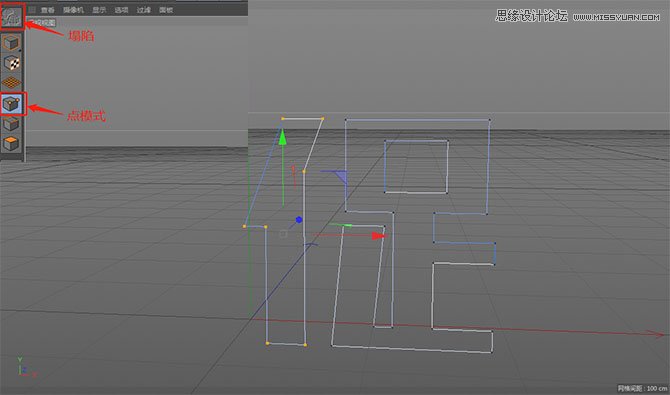670x395 pixels.
Task: Select the Texture mode checkered cube icon
Action: point(12,63)
